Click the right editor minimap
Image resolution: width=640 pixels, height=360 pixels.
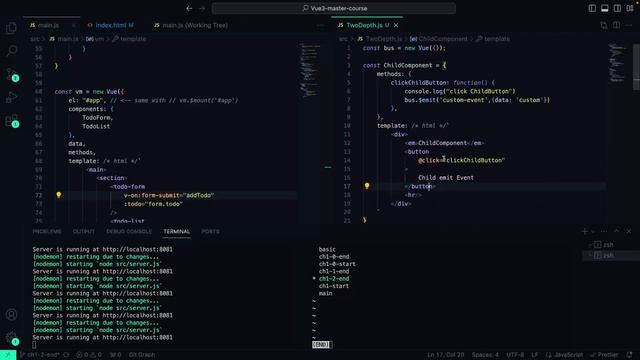pyautogui.click(x=617, y=62)
